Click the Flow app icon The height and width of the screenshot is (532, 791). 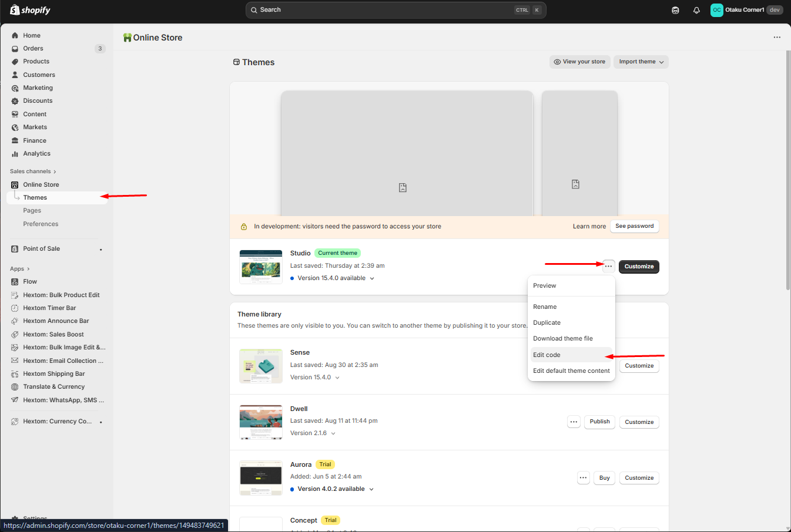15,282
